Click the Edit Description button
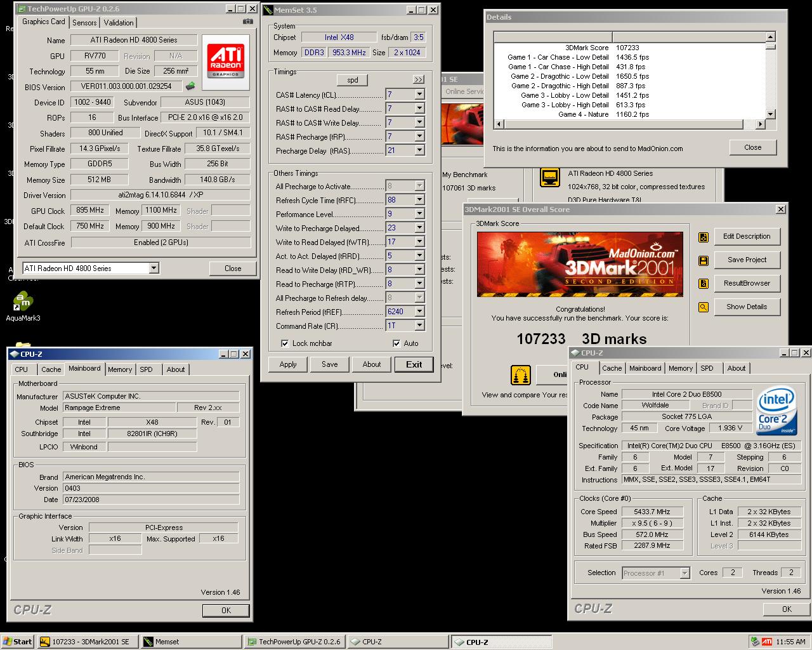Image resolution: width=812 pixels, height=650 pixels. coord(747,236)
